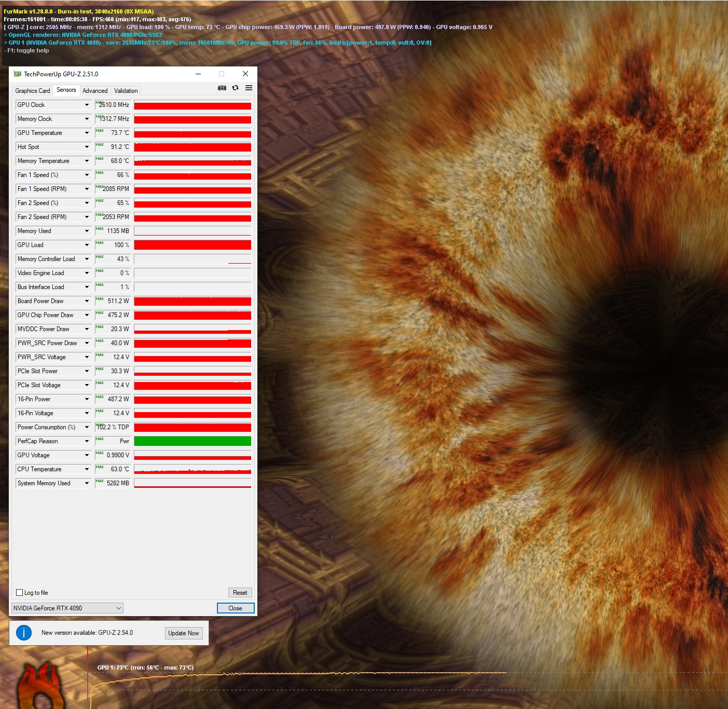Click the blue info icon in update notice
This screenshot has height=709, width=728.
pyautogui.click(x=24, y=633)
